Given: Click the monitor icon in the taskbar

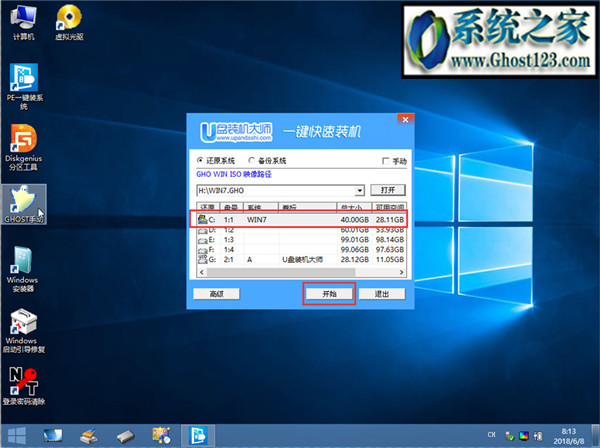Looking at the screenshot, I should click(52, 435).
